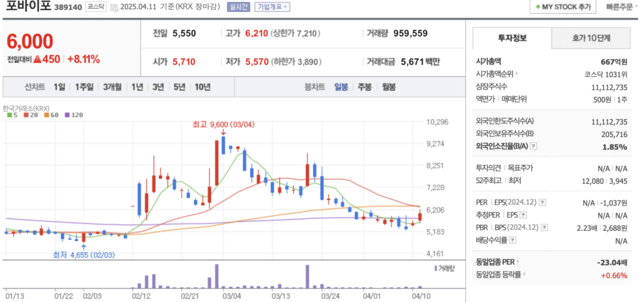The width and height of the screenshot is (644, 302).
Task: Click the help icon beside 추정PER EPS
Action: [x=524, y=215]
